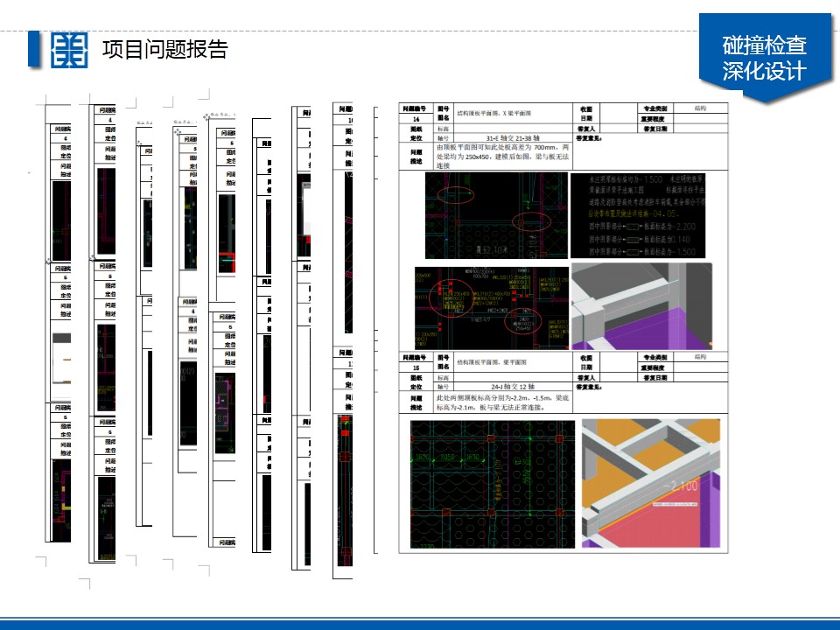The width and height of the screenshot is (840, 630).
Task: Click the blue company logo icon
Action: pos(69,49)
